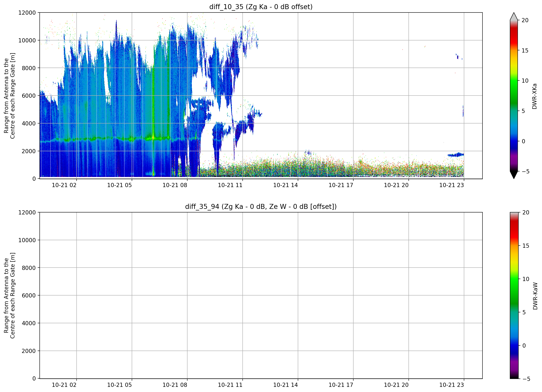Click the 6000 y-tick on diff_10_35 plot
Image resolution: width=542 pixels, height=392 pixels.
tap(29, 96)
